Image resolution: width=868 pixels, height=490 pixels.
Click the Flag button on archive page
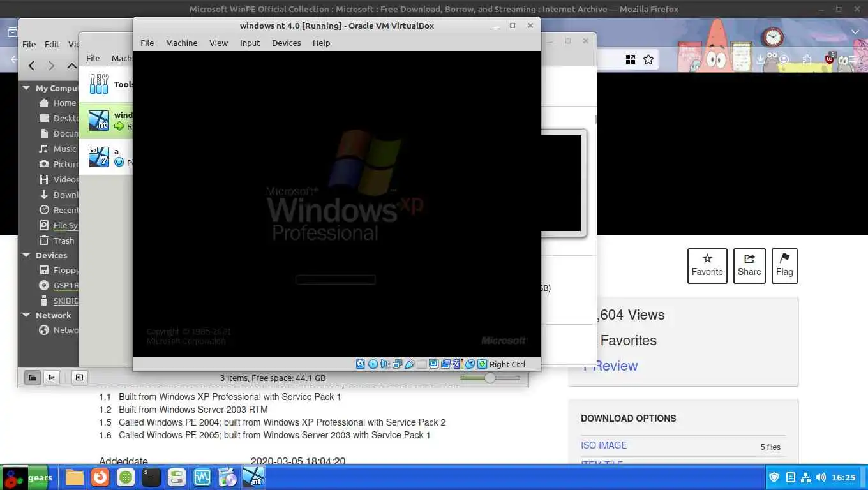[784, 265]
